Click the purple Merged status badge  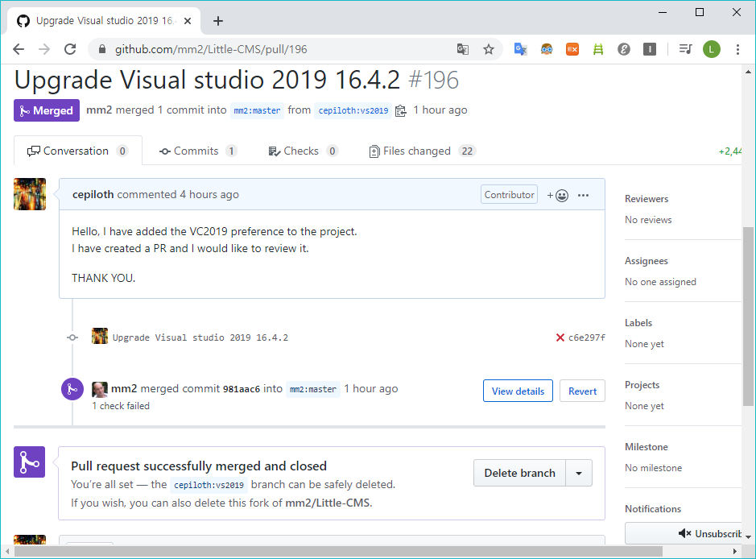46,110
